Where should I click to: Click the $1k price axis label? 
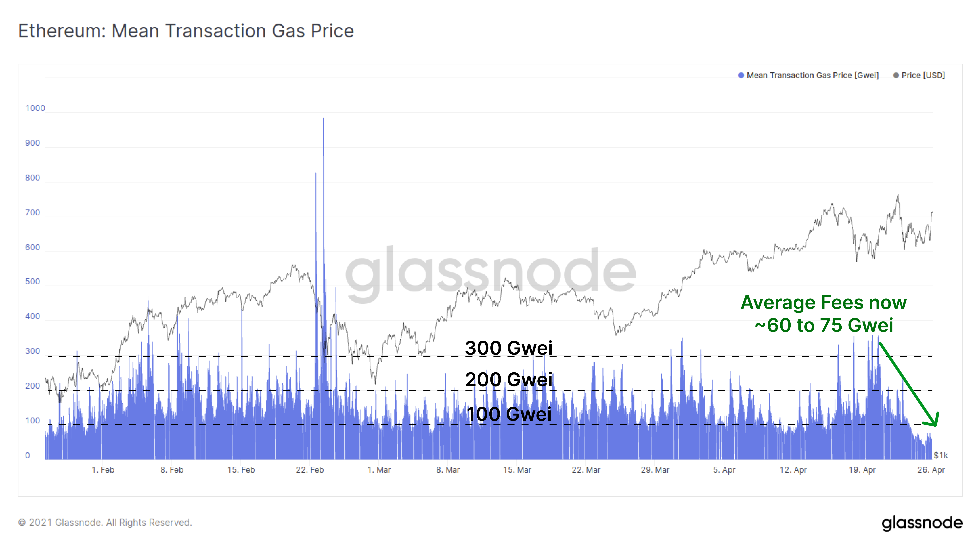940,455
